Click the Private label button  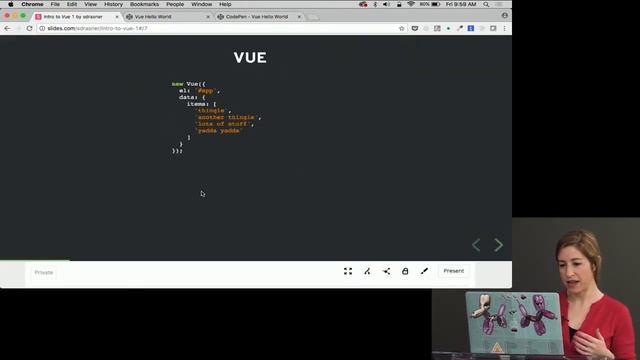pyautogui.click(x=44, y=272)
